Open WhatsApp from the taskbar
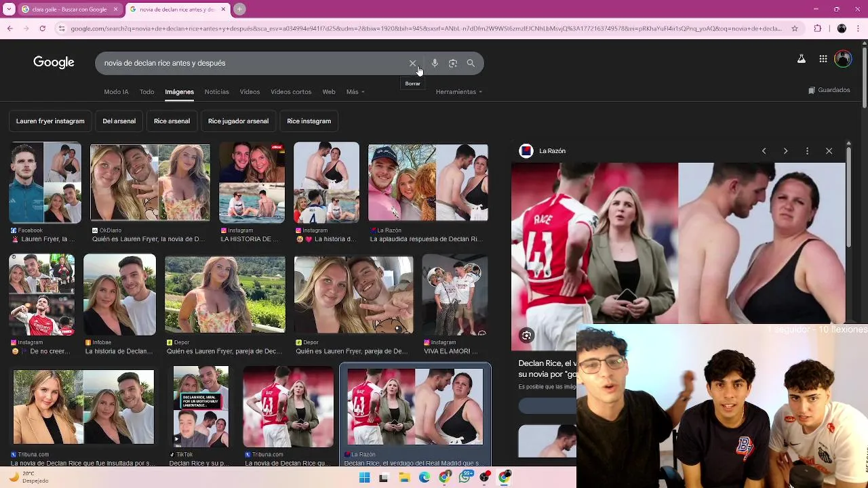Viewport: 868px width, 488px height. point(465,478)
